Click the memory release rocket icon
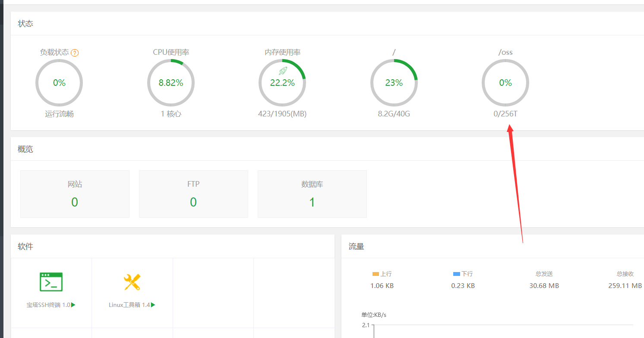 point(283,71)
